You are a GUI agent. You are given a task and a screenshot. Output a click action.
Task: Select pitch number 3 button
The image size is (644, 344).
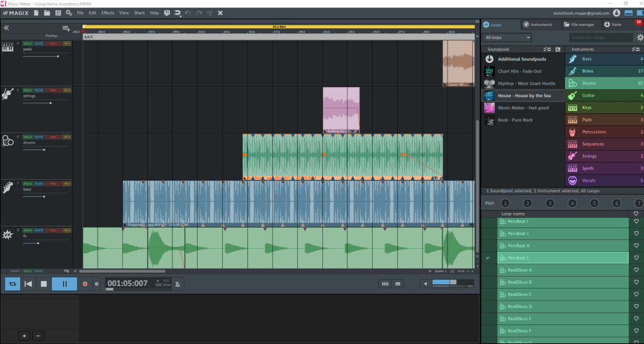(550, 203)
